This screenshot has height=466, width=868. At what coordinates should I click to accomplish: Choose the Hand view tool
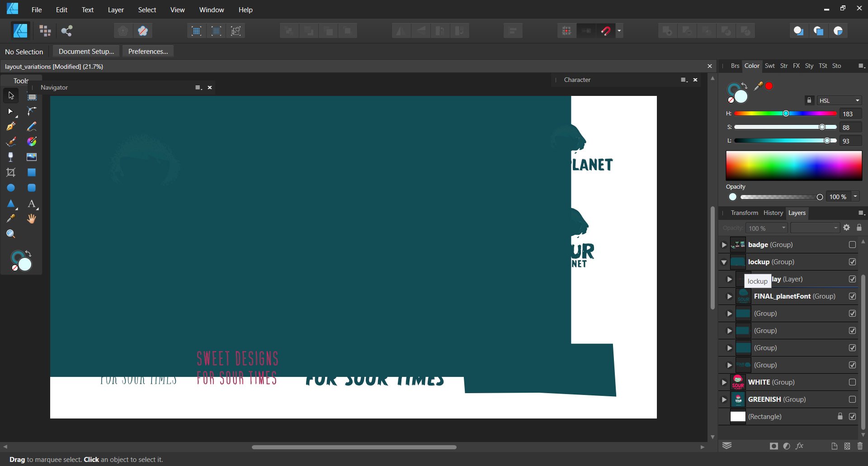click(32, 219)
